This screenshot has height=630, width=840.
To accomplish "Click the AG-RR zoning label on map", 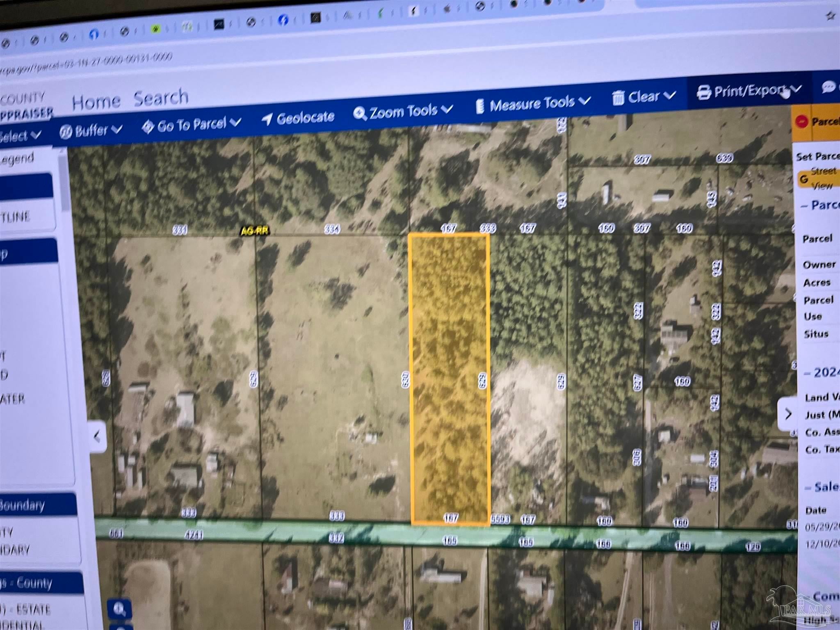I will point(254,231).
